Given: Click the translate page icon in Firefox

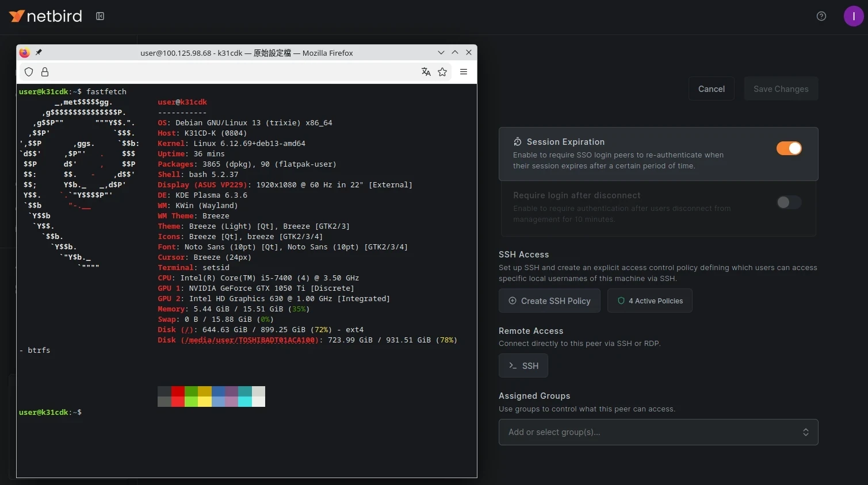Looking at the screenshot, I should tap(426, 72).
